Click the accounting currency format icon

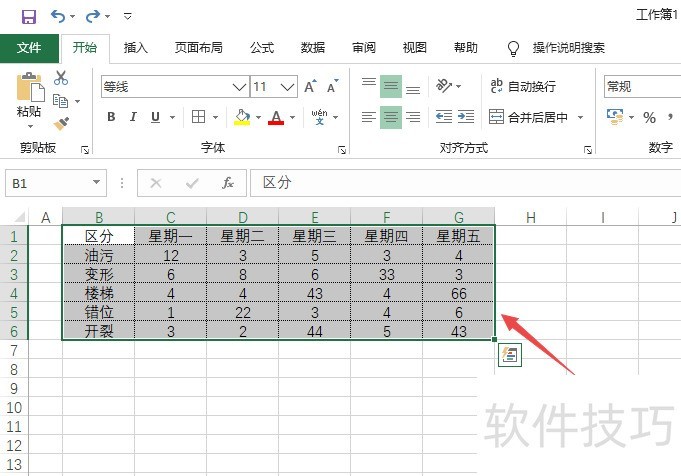point(615,117)
